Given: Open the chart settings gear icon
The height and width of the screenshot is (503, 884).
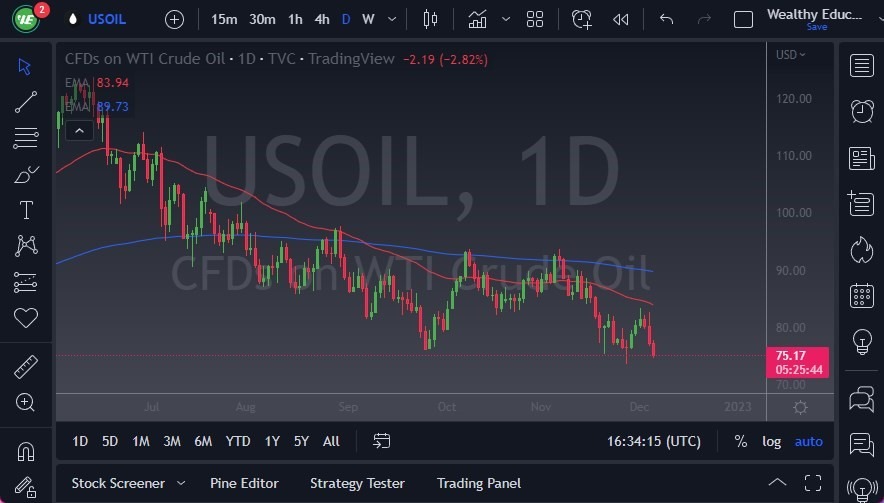Looking at the screenshot, I should (x=800, y=407).
